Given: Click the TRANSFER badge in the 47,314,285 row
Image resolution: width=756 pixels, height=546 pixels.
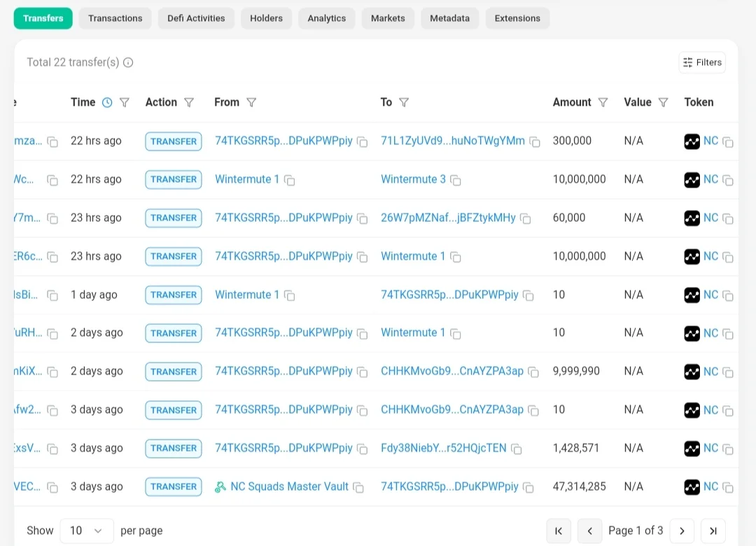Looking at the screenshot, I should (174, 486).
